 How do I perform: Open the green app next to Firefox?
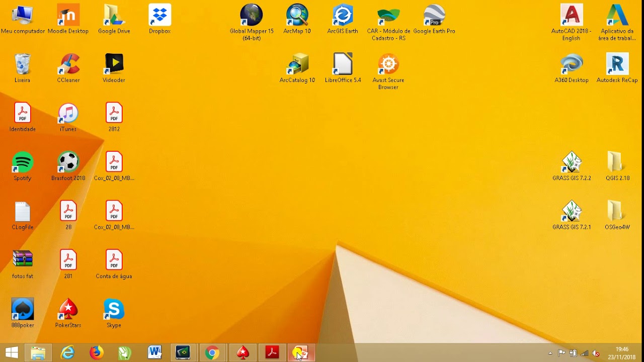coord(125,353)
